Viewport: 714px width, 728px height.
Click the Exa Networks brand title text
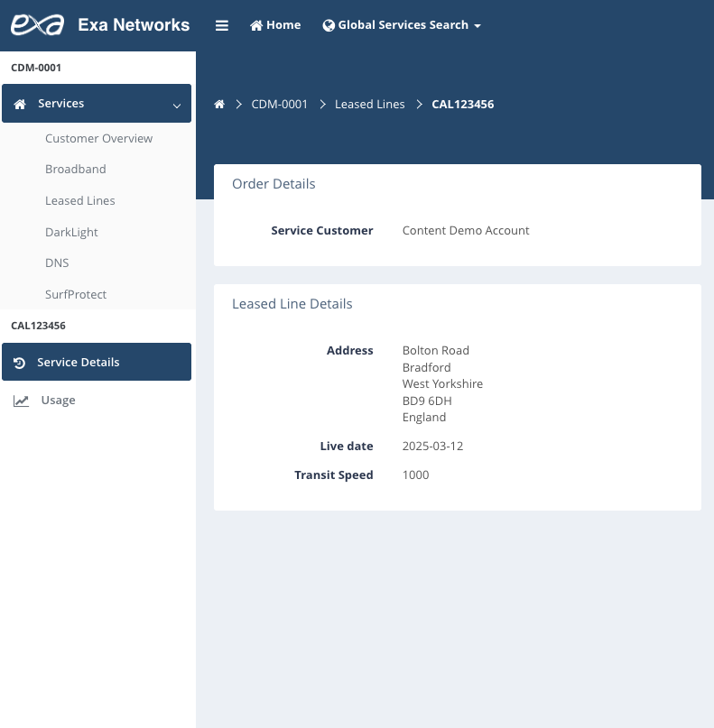(134, 25)
